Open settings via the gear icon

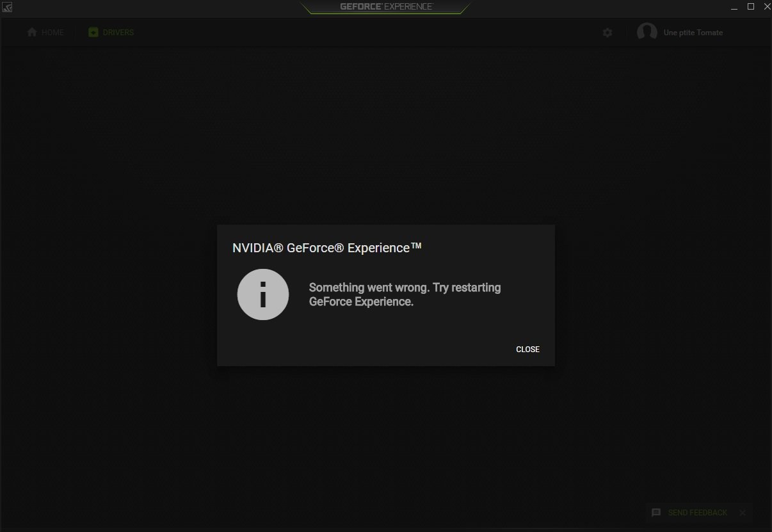[x=607, y=33]
